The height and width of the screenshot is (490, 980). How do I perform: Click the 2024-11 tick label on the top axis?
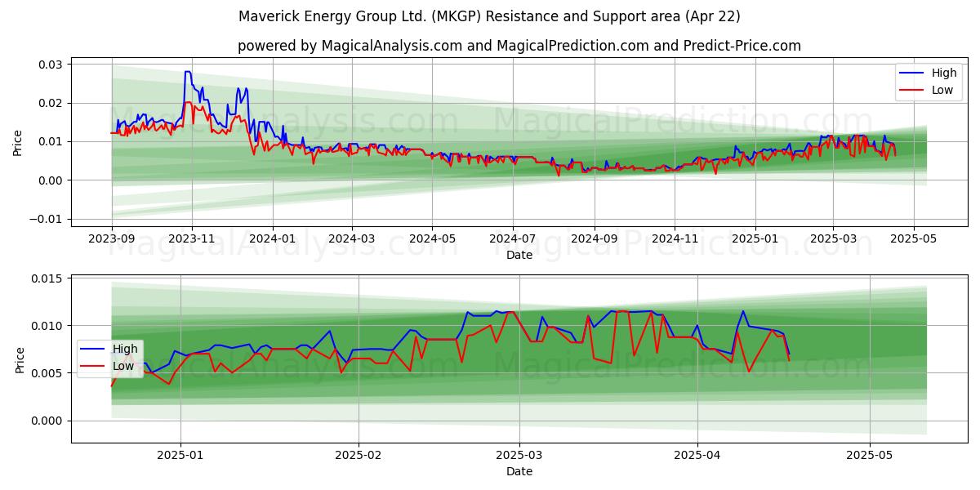pos(674,240)
